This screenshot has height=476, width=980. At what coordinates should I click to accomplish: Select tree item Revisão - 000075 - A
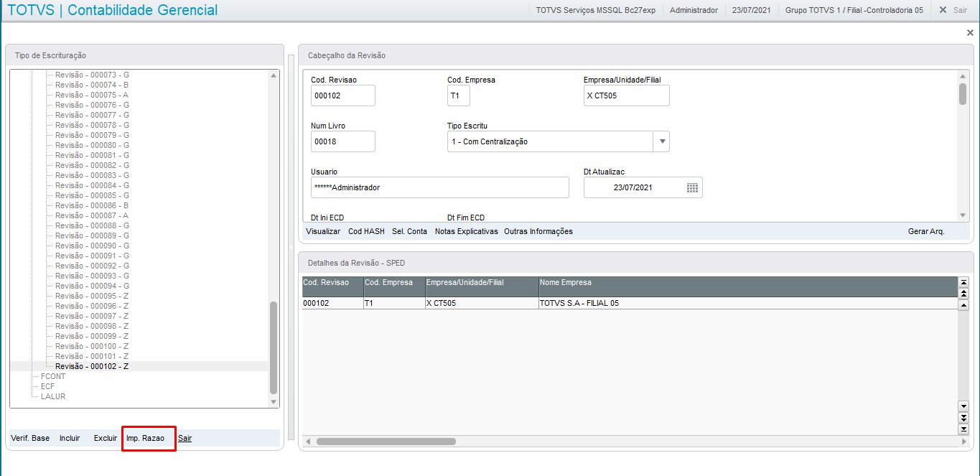[x=92, y=95]
